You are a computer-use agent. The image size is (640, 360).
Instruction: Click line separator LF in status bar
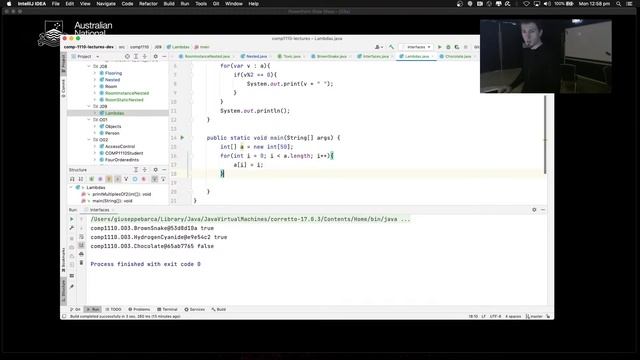point(484,316)
